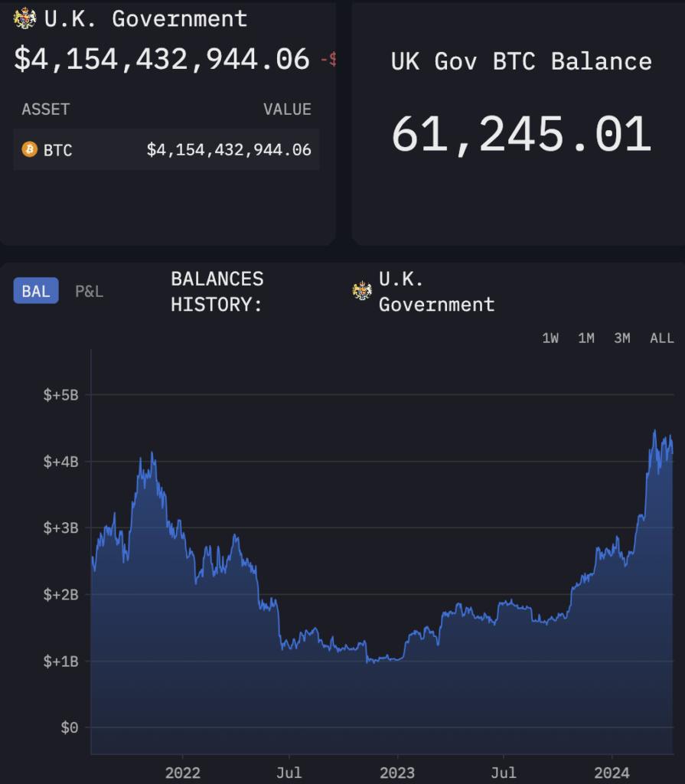Click the BALANCES HISTORY label
This screenshot has width=685, height=784.
pyautogui.click(x=217, y=292)
